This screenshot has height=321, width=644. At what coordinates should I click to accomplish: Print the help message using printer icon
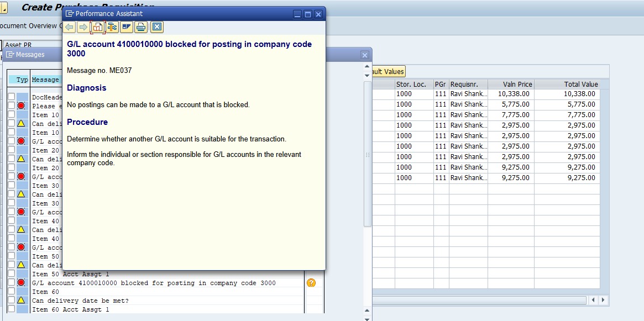click(141, 27)
